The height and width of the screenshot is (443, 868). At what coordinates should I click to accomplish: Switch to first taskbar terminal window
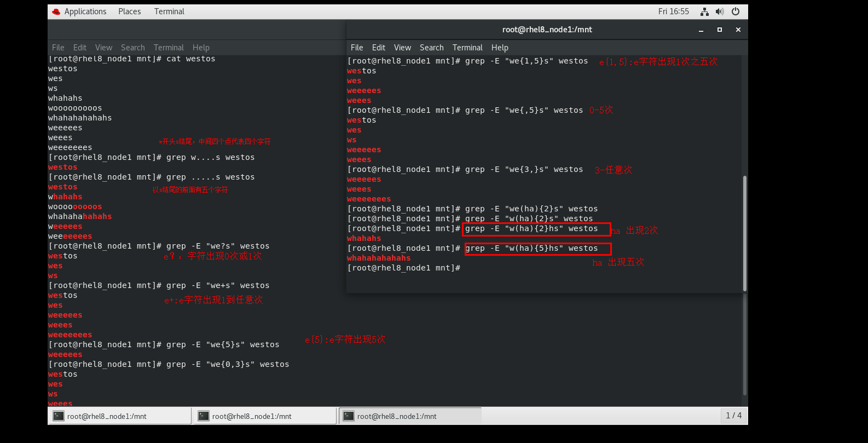(x=120, y=416)
